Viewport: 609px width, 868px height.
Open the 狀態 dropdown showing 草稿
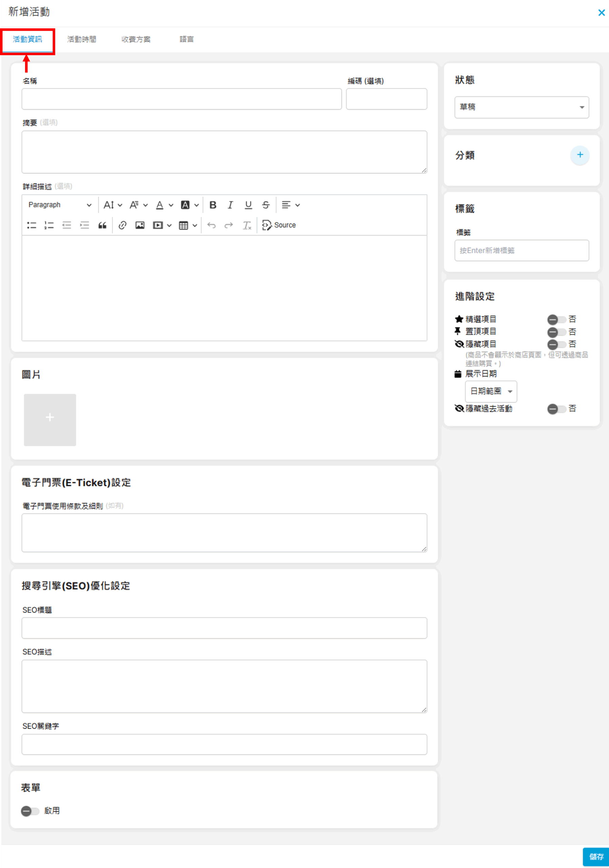[x=521, y=107]
